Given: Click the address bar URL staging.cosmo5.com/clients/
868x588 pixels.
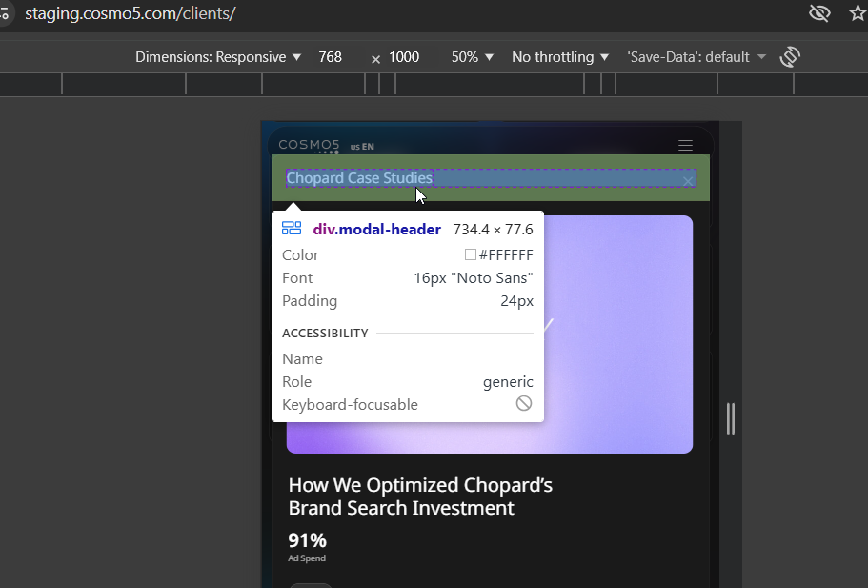Looking at the screenshot, I should pyautogui.click(x=131, y=13).
